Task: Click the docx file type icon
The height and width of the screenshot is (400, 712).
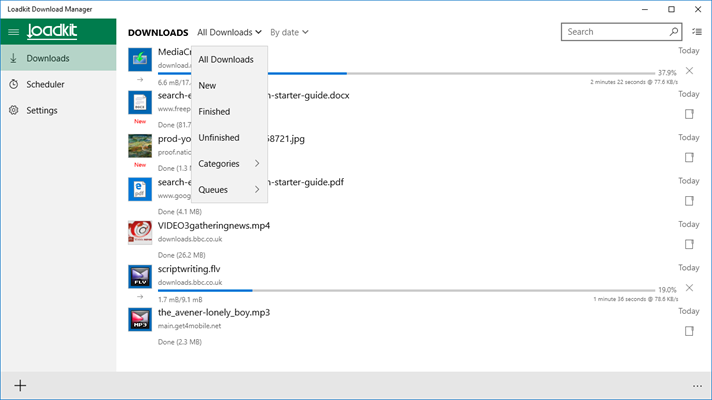Action: click(140, 103)
